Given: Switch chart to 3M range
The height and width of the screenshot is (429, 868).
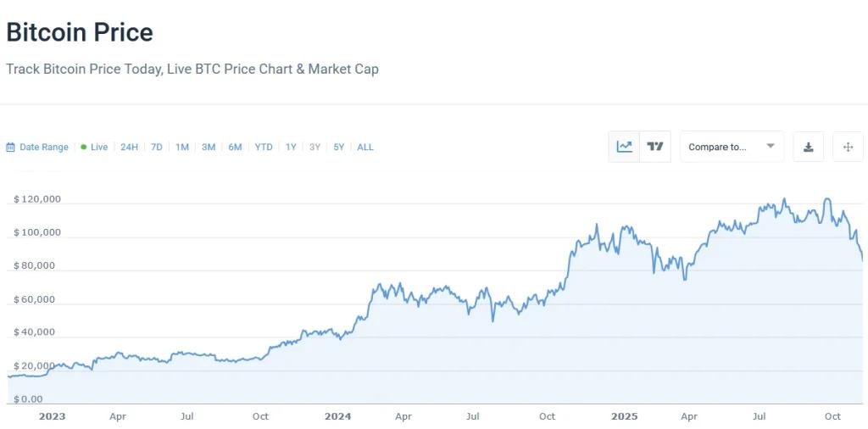Looking at the screenshot, I should click(x=209, y=148).
